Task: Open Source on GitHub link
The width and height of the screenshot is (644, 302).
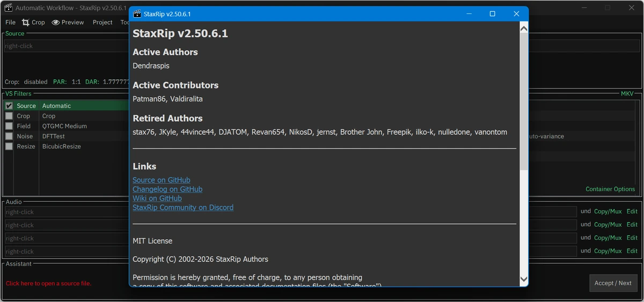Action: [x=162, y=180]
